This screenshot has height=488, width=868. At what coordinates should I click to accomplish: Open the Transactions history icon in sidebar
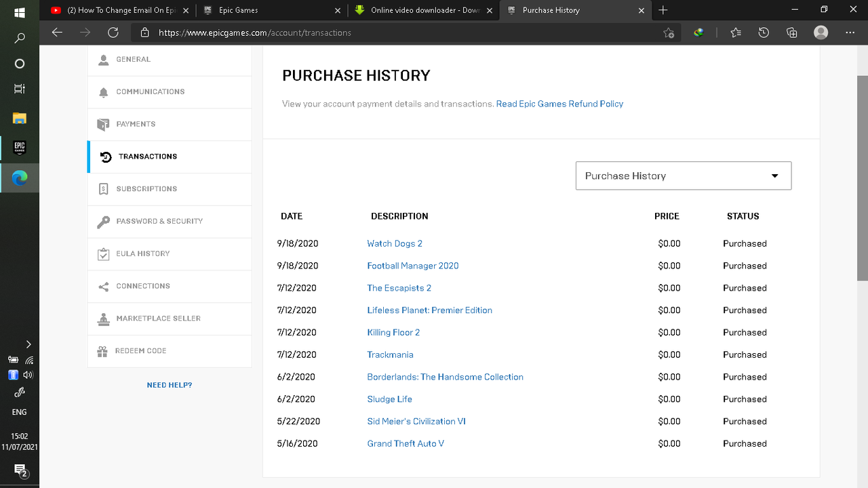pyautogui.click(x=106, y=157)
